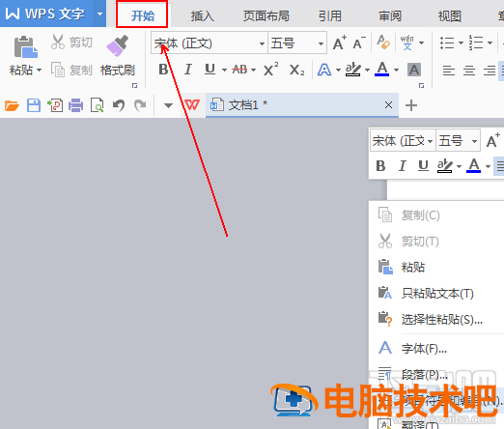
Task: Align text left in ribbon
Action: pos(449,71)
